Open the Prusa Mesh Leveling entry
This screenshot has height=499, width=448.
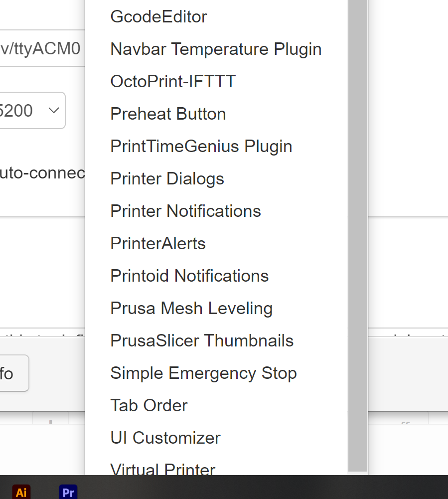point(191,308)
